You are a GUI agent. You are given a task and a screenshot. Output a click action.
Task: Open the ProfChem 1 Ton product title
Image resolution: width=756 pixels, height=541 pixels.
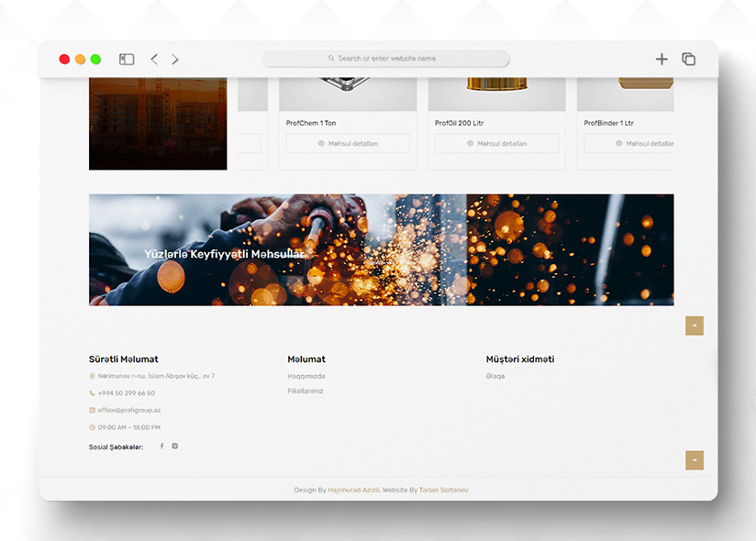(x=311, y=123)
